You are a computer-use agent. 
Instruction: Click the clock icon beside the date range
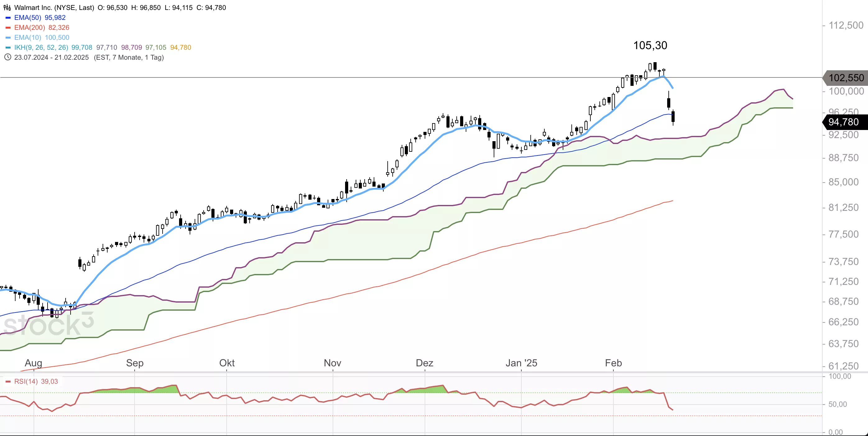point(8,57)
